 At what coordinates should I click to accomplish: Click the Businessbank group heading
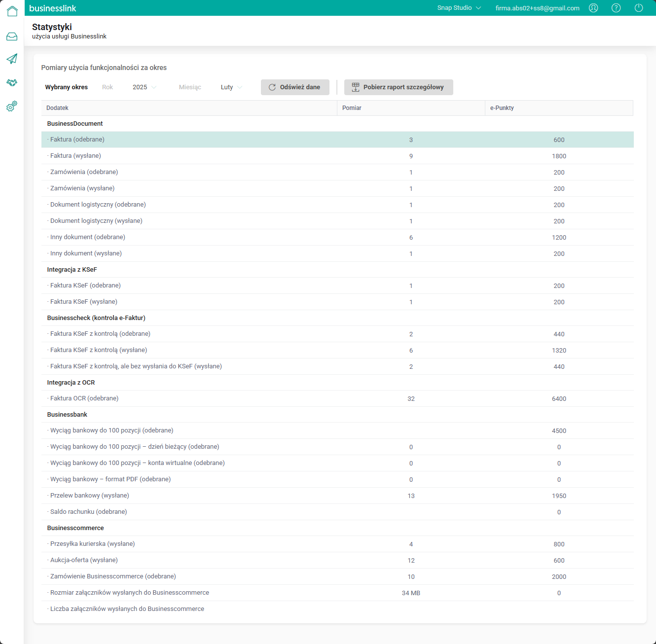click(x=67, y=415)
